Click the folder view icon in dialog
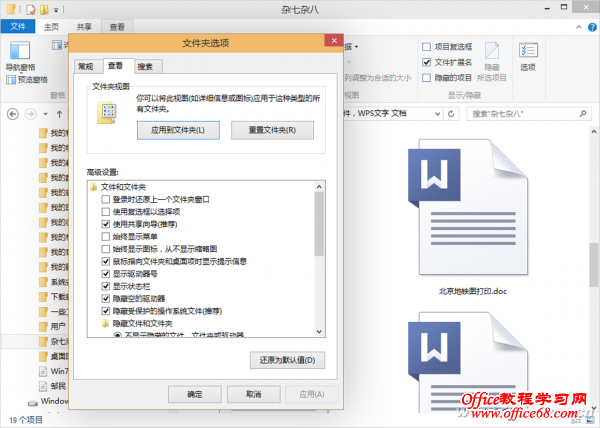600x428 pixels. click(107, 113)
